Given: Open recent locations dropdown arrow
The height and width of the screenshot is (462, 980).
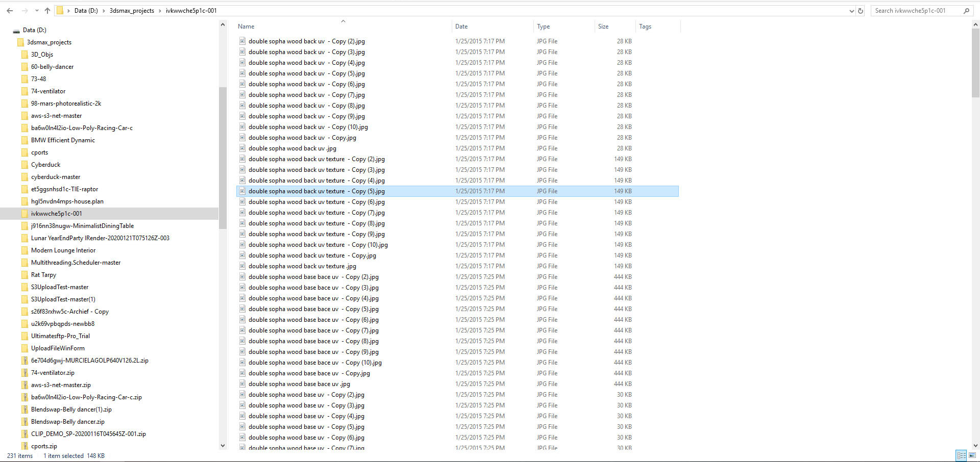Looking at the screenshot, I should 37,11.
